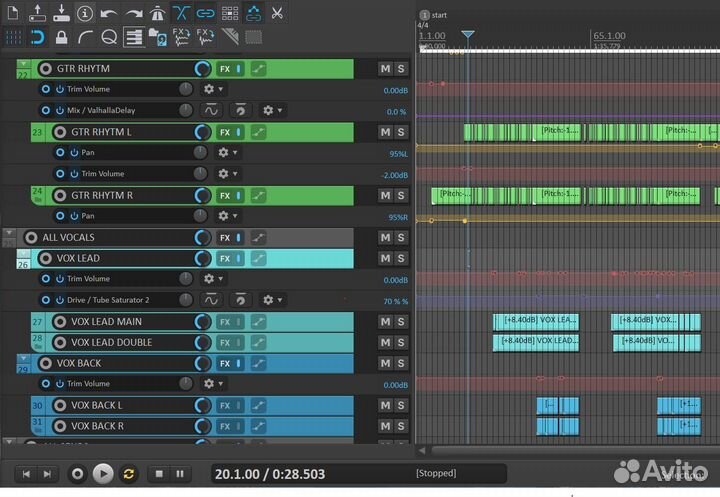Click the padlock locking icon
720x497 pixels.
(x=61, y=38)
